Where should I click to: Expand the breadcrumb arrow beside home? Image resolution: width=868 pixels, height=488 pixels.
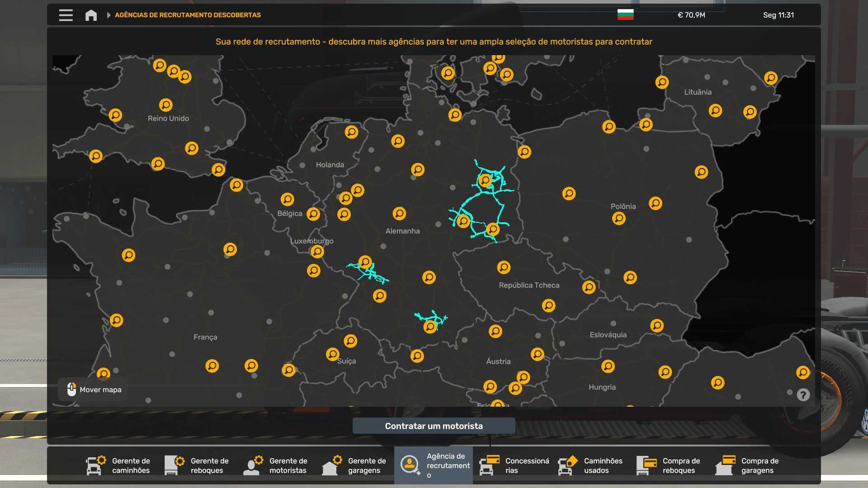point(108,15)
